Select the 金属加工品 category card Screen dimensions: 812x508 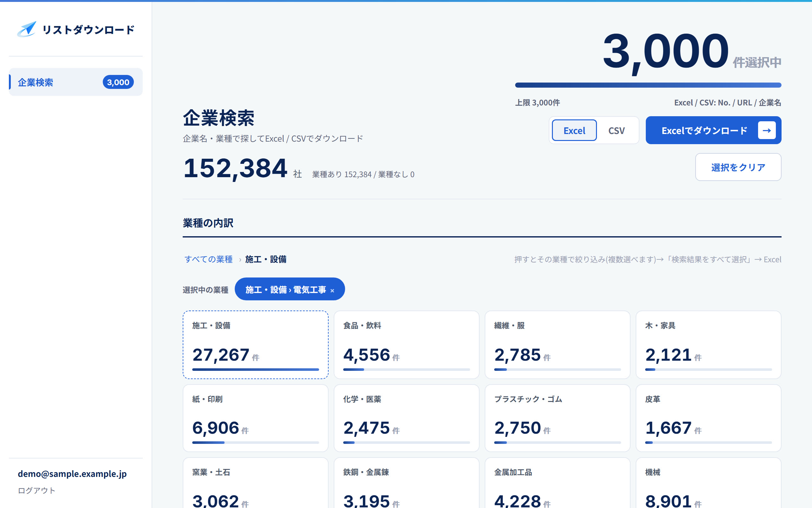(557, 483)
